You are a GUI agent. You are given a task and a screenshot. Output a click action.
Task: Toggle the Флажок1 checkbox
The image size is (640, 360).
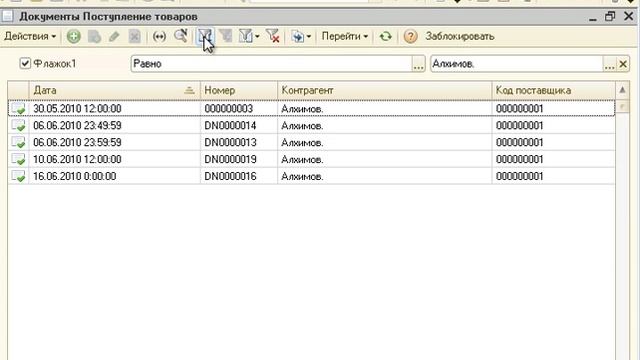coord(25,63)
